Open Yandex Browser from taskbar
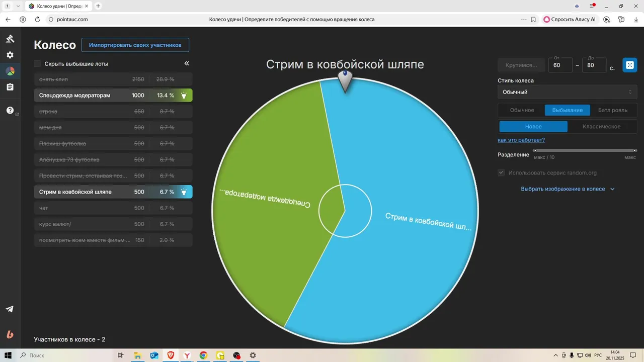This screenshot has width=644, height=362. (187, 355)
